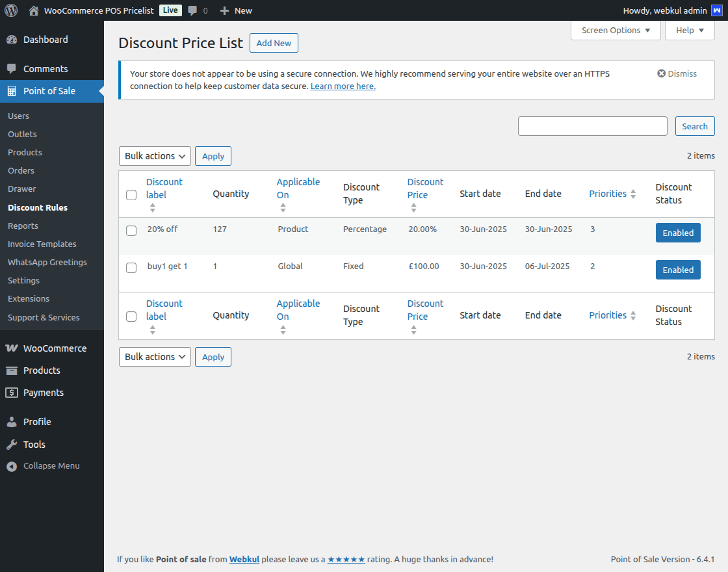
Task: Open the top Bulk actions dropdown
Action: coord(155,156)
